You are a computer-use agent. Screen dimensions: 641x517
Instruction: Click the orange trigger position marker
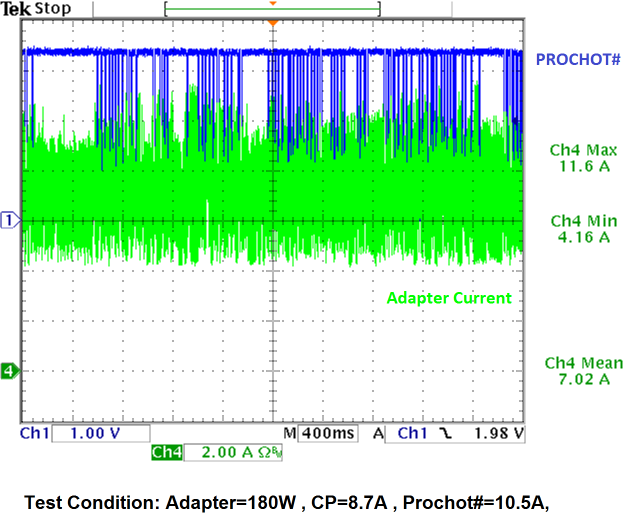click(x=273, y=23)
